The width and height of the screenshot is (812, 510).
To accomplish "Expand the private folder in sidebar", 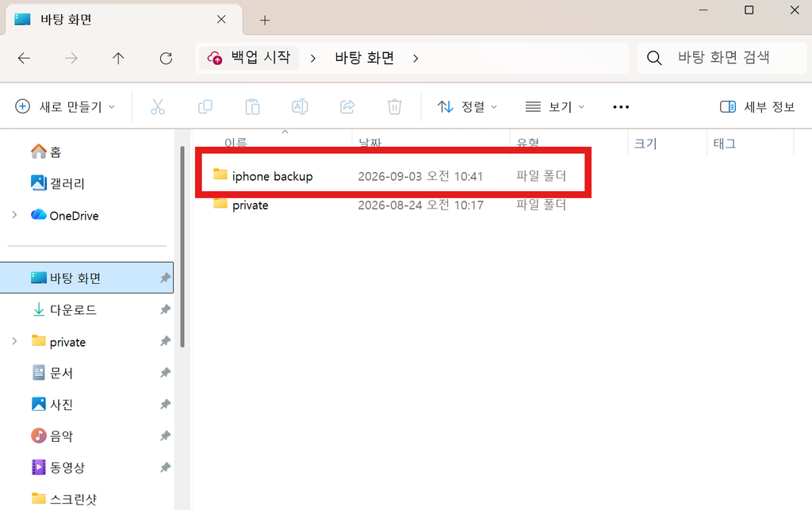I will pyautogui.click(x=14, y=341).
